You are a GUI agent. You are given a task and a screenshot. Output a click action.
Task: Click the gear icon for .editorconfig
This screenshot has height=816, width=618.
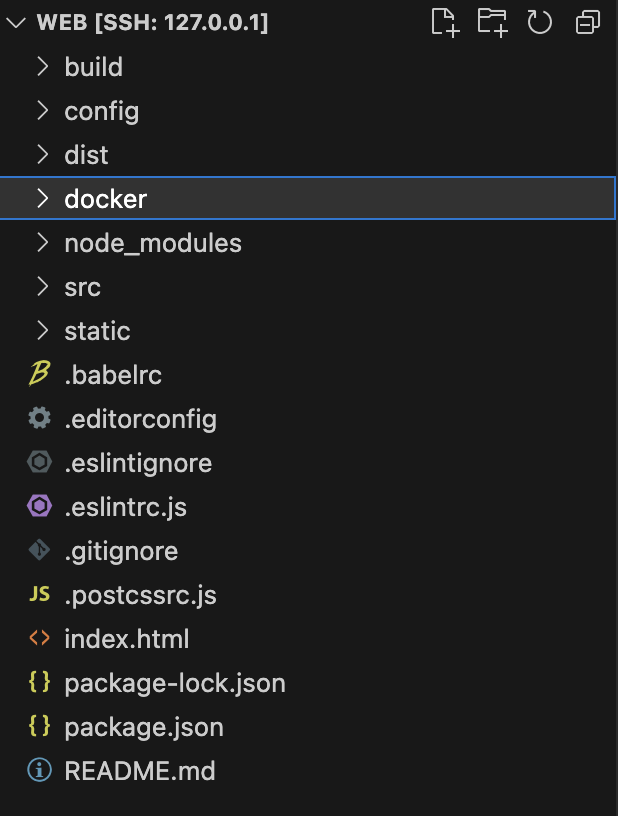pos(39,419)
